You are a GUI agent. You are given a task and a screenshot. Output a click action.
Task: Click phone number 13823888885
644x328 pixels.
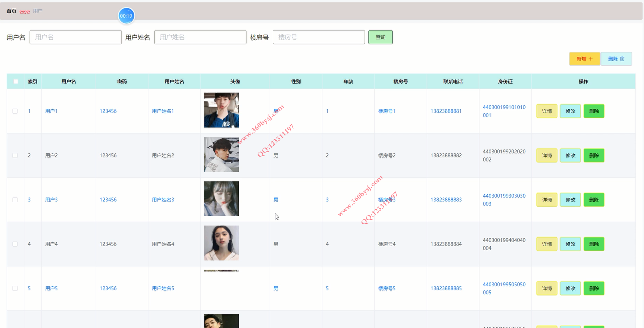pyautogui.click(x=446, y=288)
